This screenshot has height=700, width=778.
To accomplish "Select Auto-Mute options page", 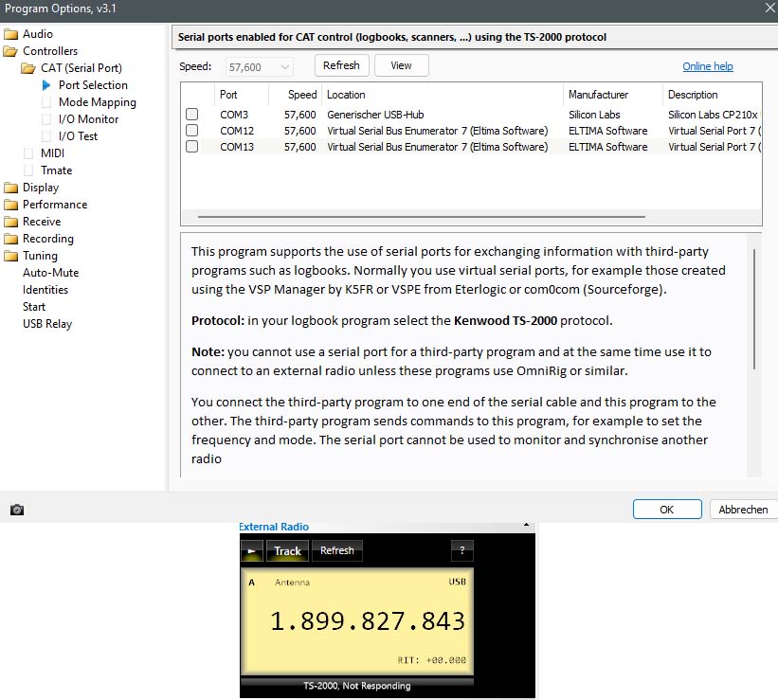I will [x=50, y=273].
